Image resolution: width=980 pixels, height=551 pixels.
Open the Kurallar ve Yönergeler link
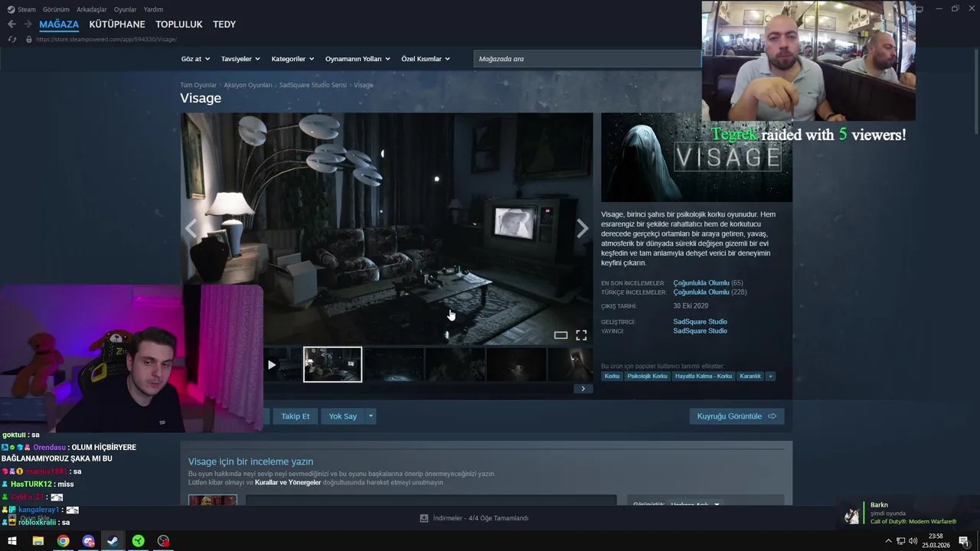[288, 483]
